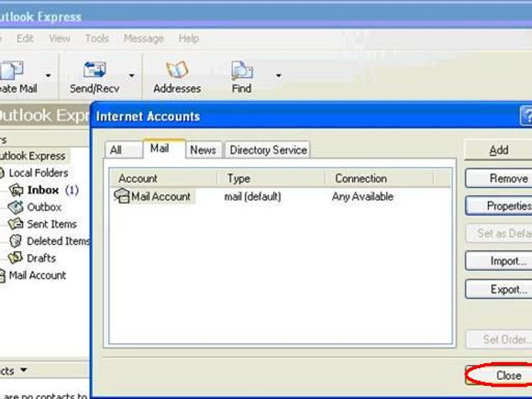The width and height of the screenshot is (532, 399).
Task: Select 'Any Available' connection cell
Action: pyautogui.click(x=362, y=196)
